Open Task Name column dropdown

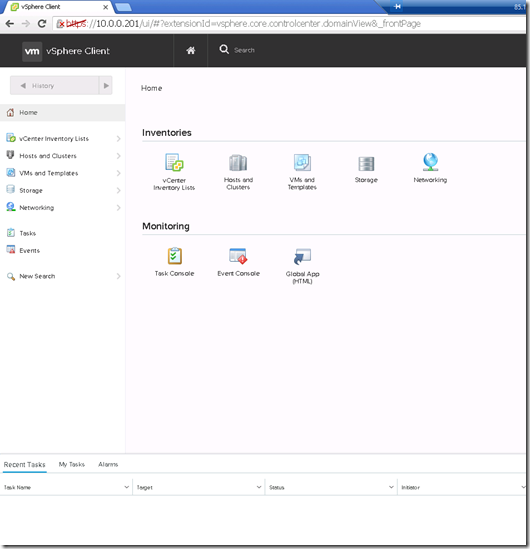coord(126,487)
